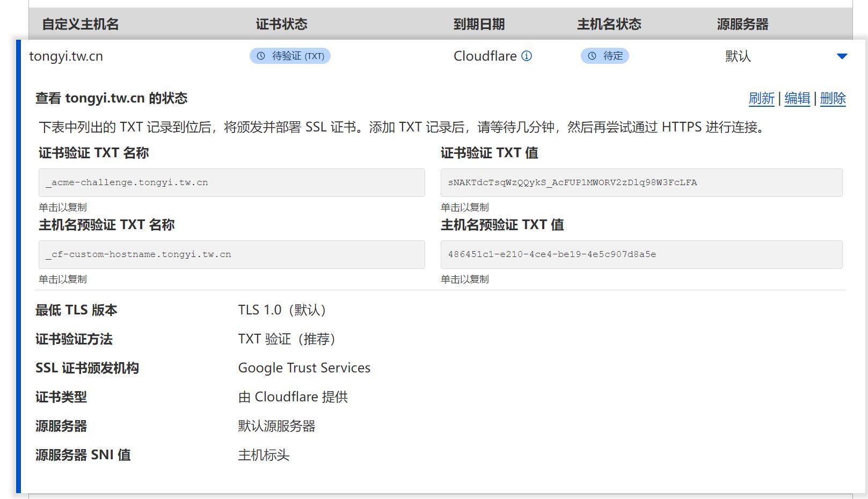Click the clock icon in 待验证 (TXT) badge
Screen dimensions: 868x499
[260, 55]
